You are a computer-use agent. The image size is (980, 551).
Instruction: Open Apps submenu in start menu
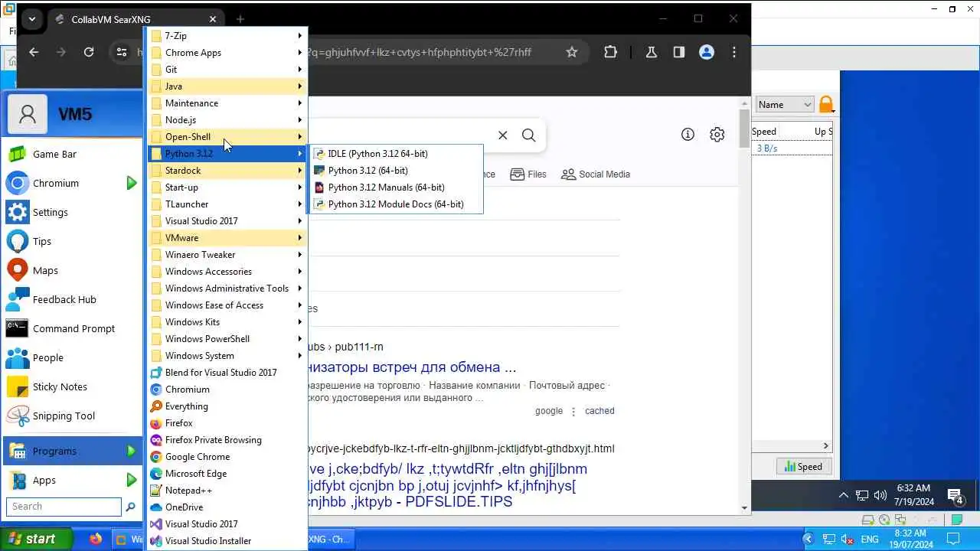point(72,480)
